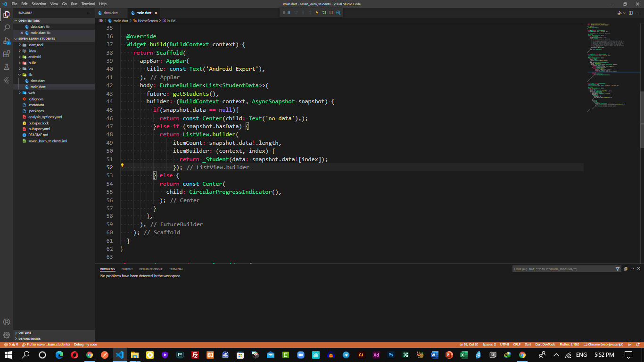644x362 pixels.
Task: Switch to the Debug Console tab
Action: point(151,269)
